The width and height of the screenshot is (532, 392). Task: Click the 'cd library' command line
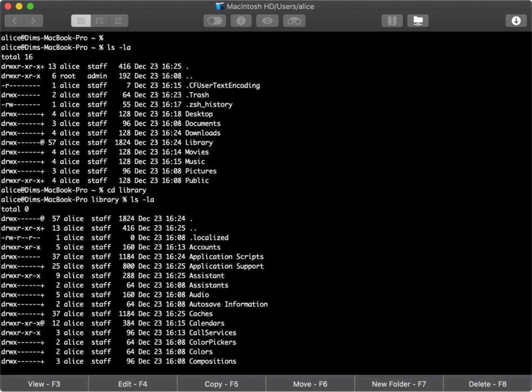(74, 190)
